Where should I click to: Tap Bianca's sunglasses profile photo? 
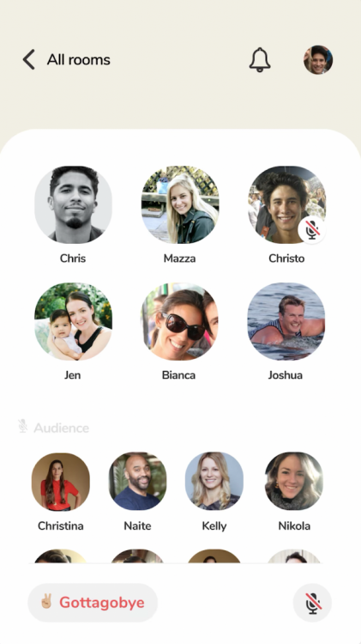(180, 321)
